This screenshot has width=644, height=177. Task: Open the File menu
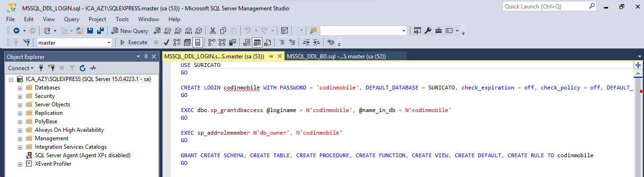point(10,19)
